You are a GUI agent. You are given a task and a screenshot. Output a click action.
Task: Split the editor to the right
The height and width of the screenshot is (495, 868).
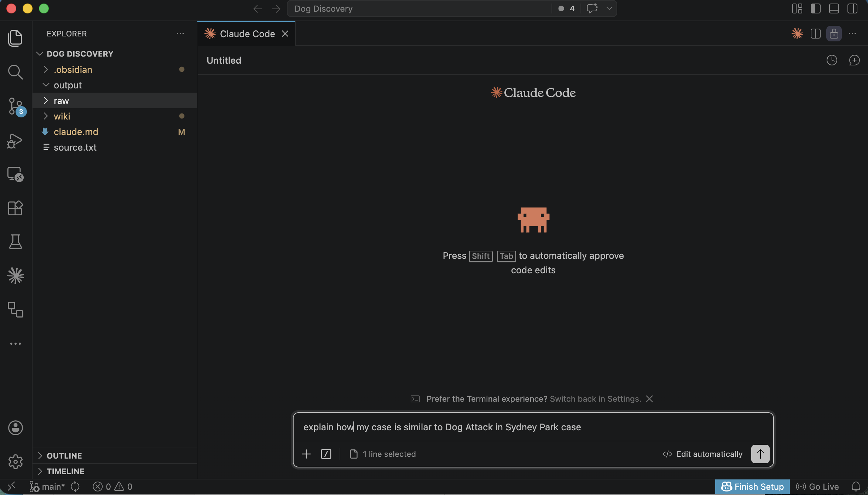(816, 34)
